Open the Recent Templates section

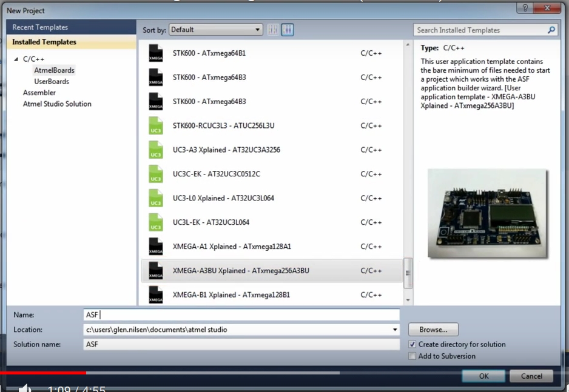(x=72, y=27)
